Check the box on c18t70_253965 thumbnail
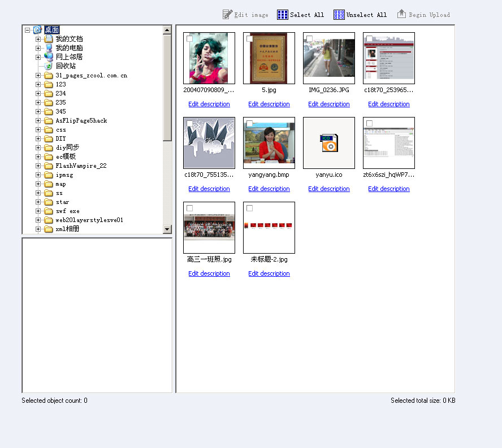 point(369,39)
